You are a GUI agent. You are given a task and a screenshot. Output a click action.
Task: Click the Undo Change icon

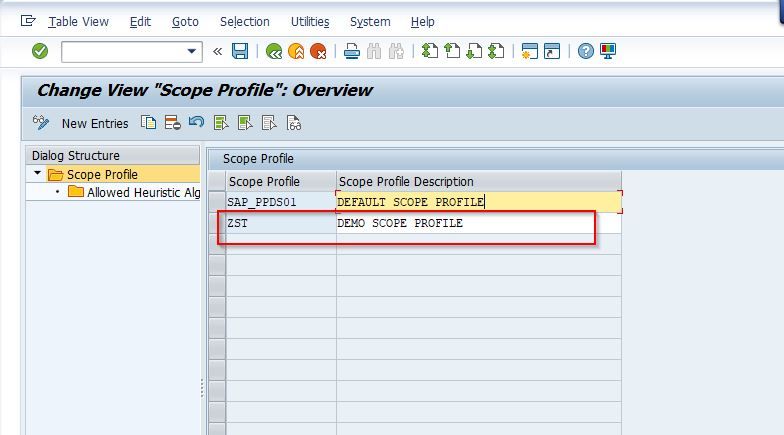coord(196,122)
